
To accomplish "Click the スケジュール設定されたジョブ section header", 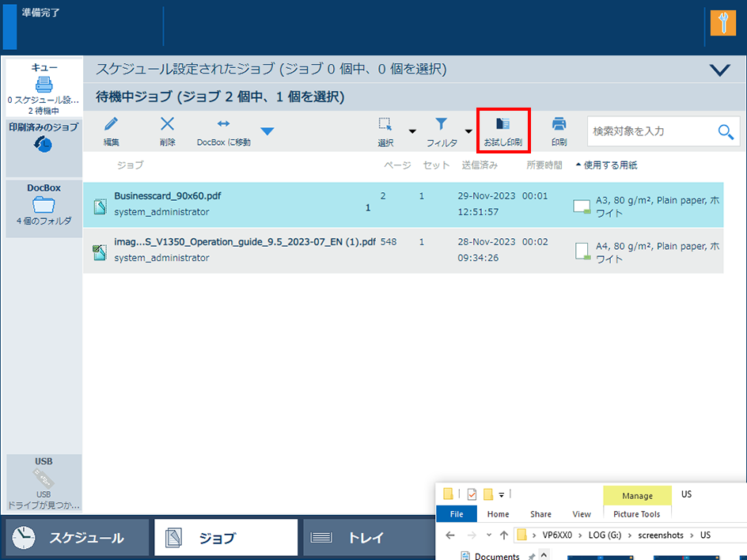I will [271, 69].
